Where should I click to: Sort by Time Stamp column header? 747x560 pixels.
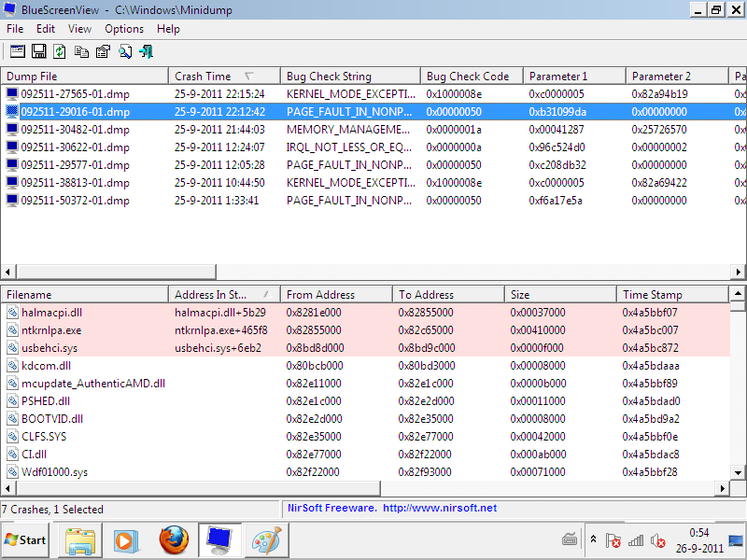tap(672, 295)
